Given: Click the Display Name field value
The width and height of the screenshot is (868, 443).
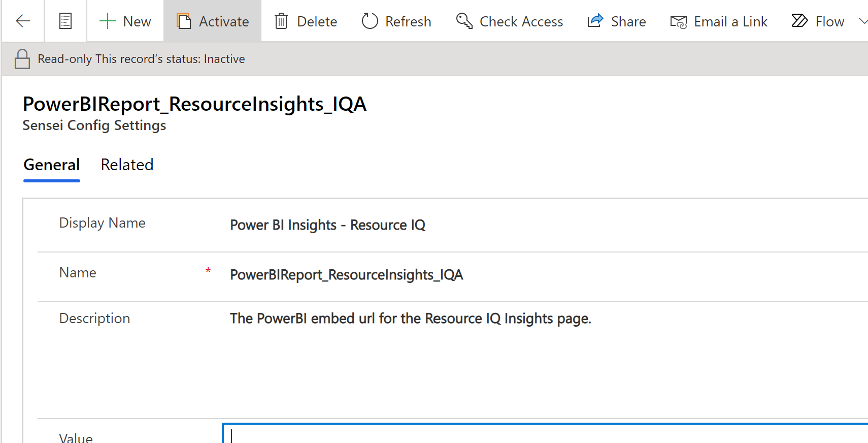Looking at the screenshot, I should pos(327,225).
